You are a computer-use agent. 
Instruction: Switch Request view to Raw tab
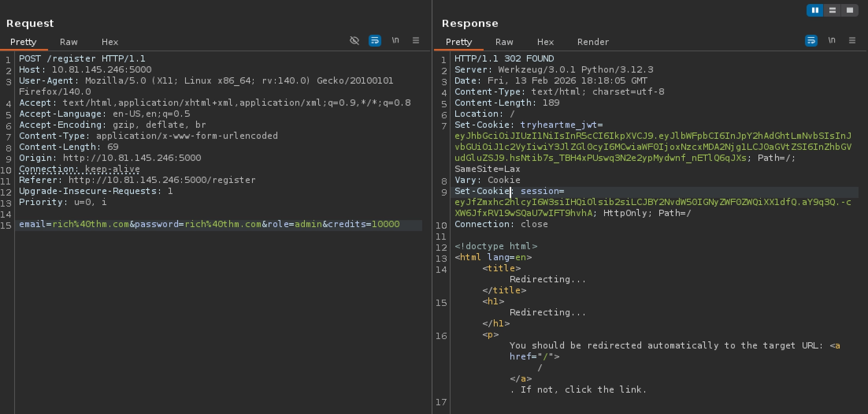pyautogui.click(x=69, y=42)
